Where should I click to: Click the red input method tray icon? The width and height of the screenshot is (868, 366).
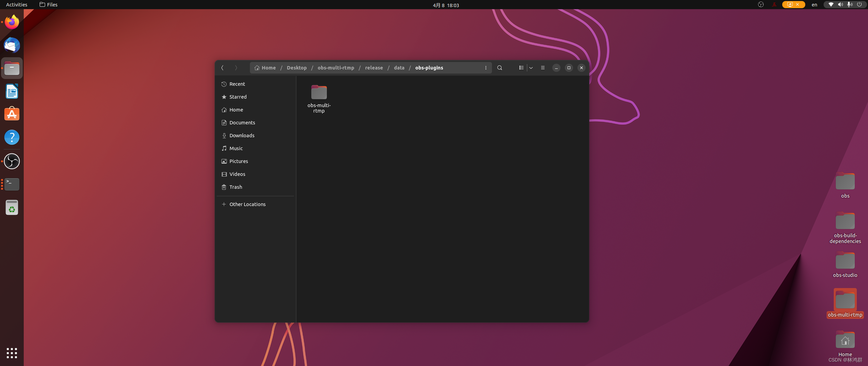[774, 5]
